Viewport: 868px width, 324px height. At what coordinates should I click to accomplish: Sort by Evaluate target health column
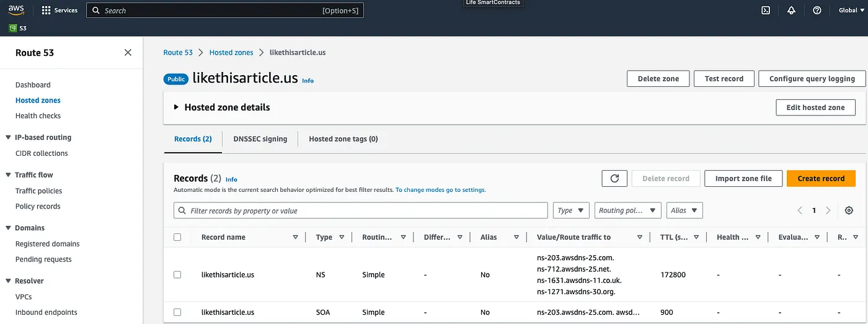817,237
